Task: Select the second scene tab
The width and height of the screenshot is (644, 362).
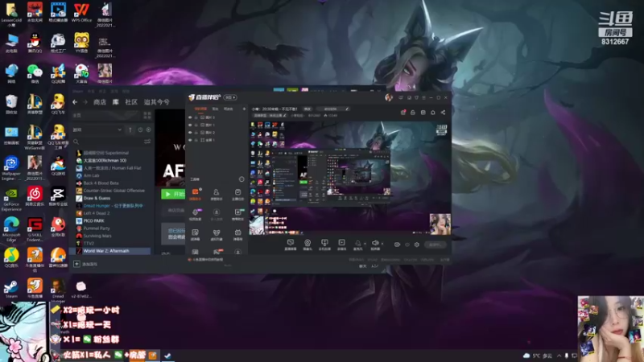Action: (x=215, y=109)
